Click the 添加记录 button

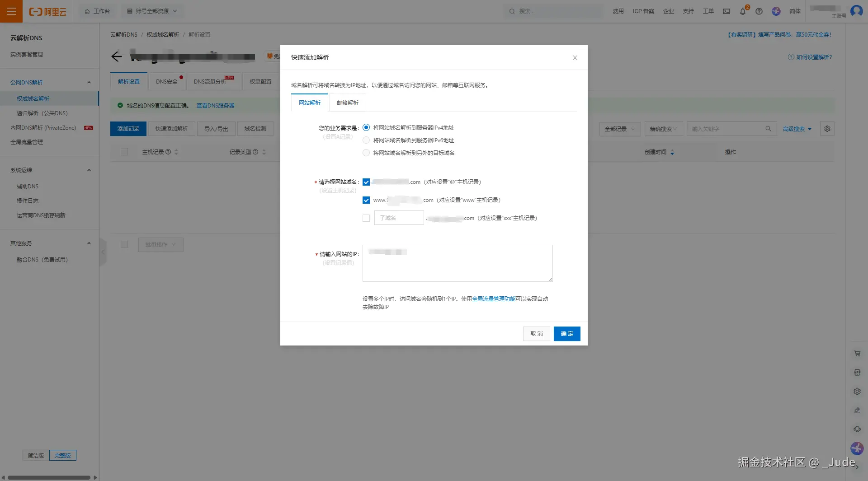pos(128,129)
